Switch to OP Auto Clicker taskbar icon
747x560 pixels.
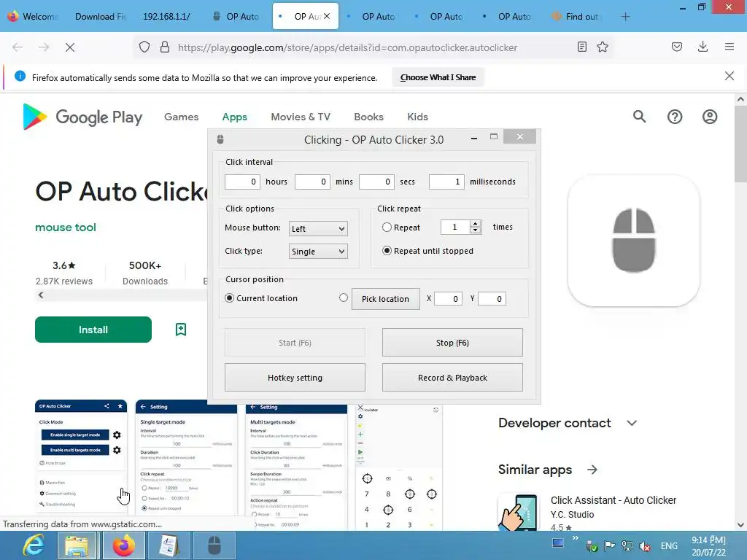click(x=214, y=545)
